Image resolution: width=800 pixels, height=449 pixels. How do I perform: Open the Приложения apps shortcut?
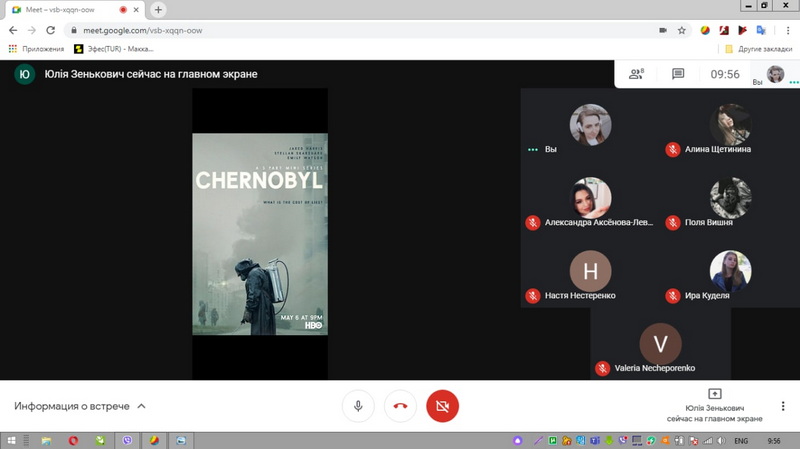36,49
